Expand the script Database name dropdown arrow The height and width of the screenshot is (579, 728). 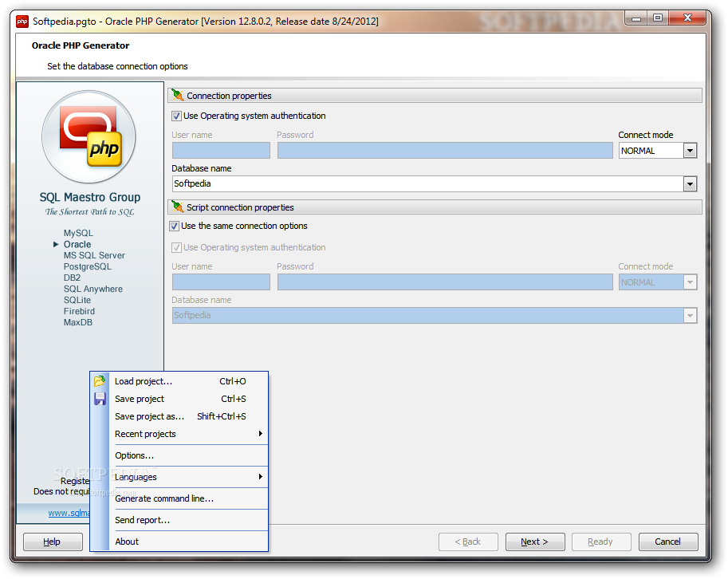(x=690, y=316)
